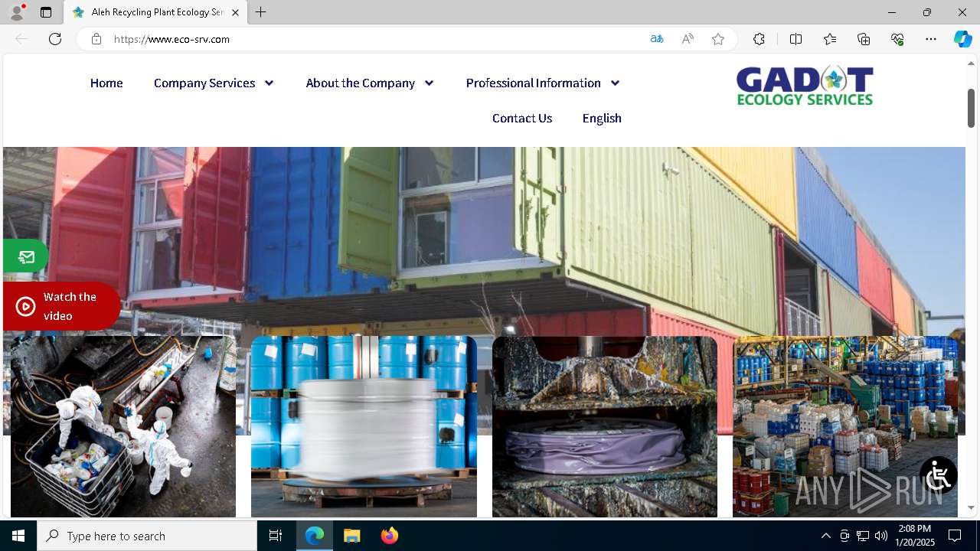Open taskbar clock and date
This screenshot has width=980, height=551.
(x=914, y=536)
